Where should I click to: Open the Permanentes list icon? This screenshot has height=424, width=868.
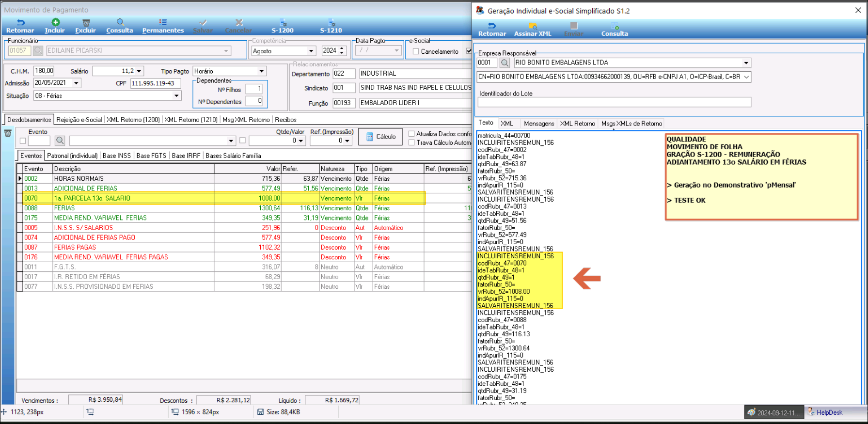163,22
